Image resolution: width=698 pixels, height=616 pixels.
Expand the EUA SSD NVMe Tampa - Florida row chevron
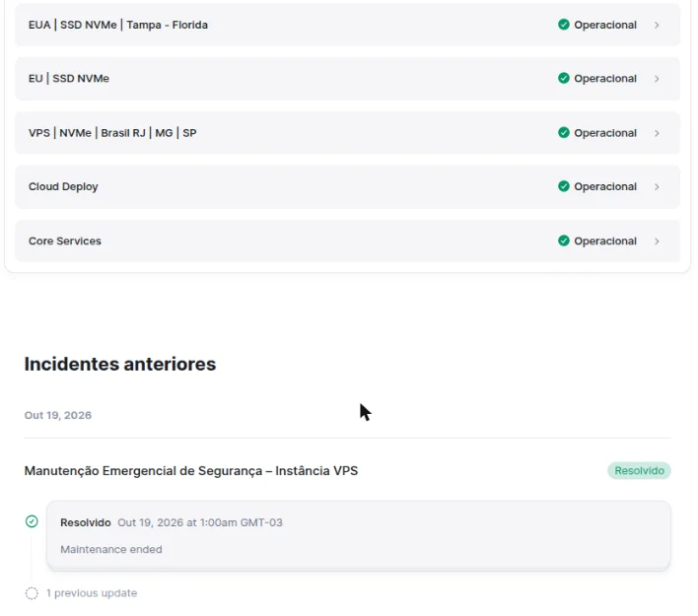[657, 25]
